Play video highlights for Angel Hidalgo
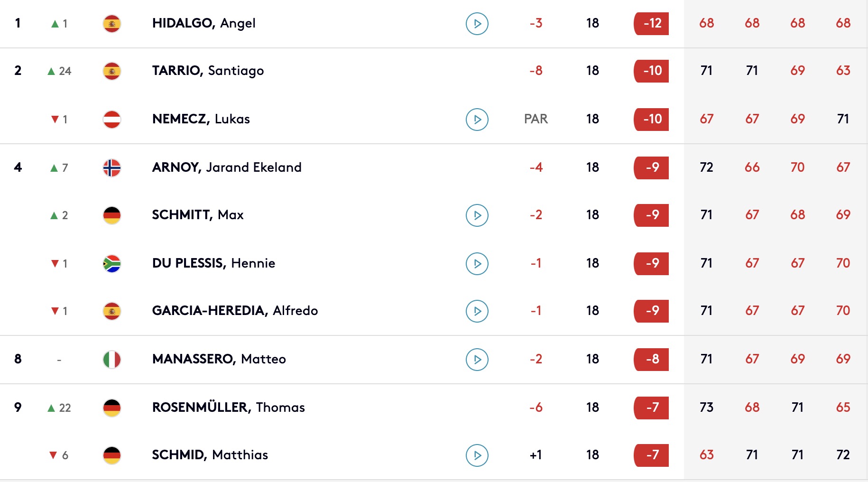868x482 pixels. point(477,23)
